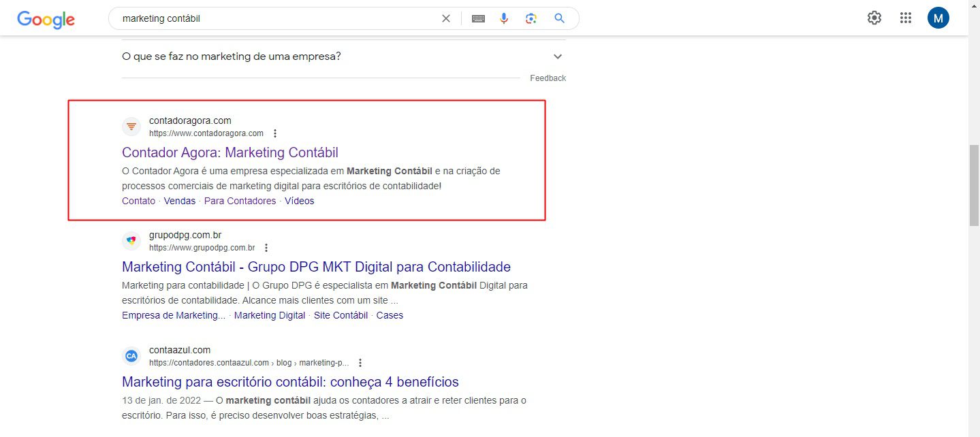Open 'Marketing Contábil - Grupo DPG' result title
The image size is (980, 437).
pos(316,267)
